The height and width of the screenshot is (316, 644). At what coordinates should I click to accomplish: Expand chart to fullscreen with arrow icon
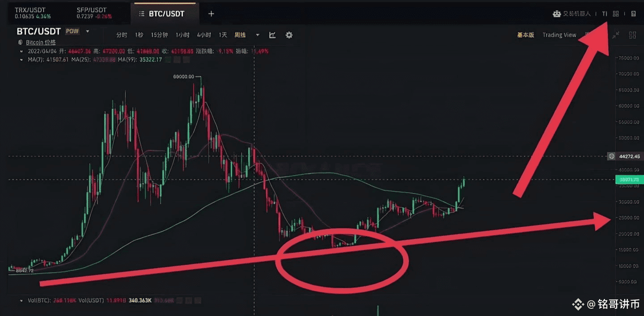[616, 35]
